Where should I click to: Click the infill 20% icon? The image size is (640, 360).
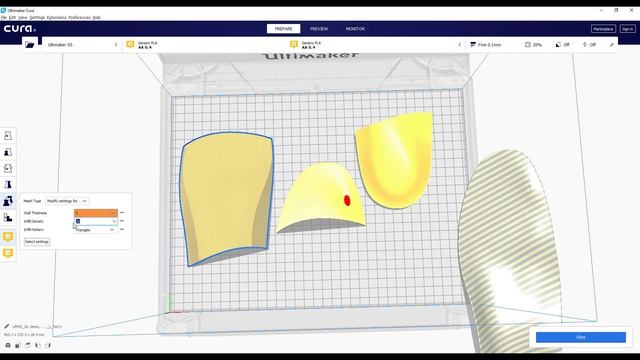(527, 44)
